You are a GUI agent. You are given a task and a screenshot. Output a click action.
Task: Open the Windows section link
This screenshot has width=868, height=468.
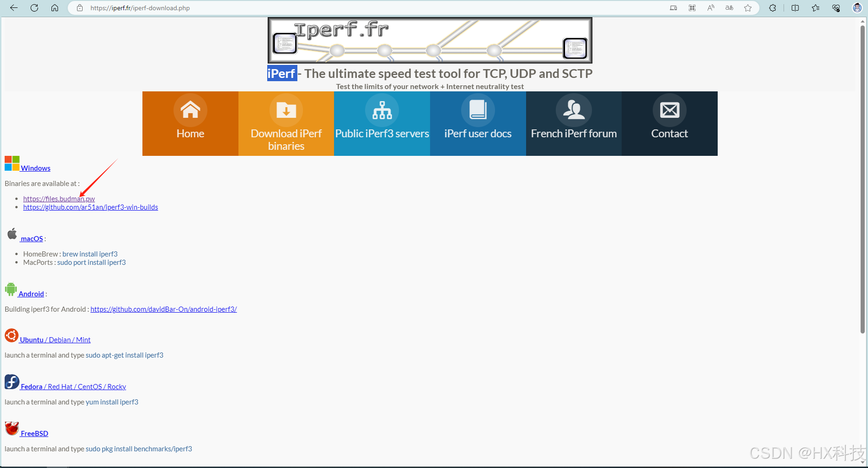coord(35,168)
